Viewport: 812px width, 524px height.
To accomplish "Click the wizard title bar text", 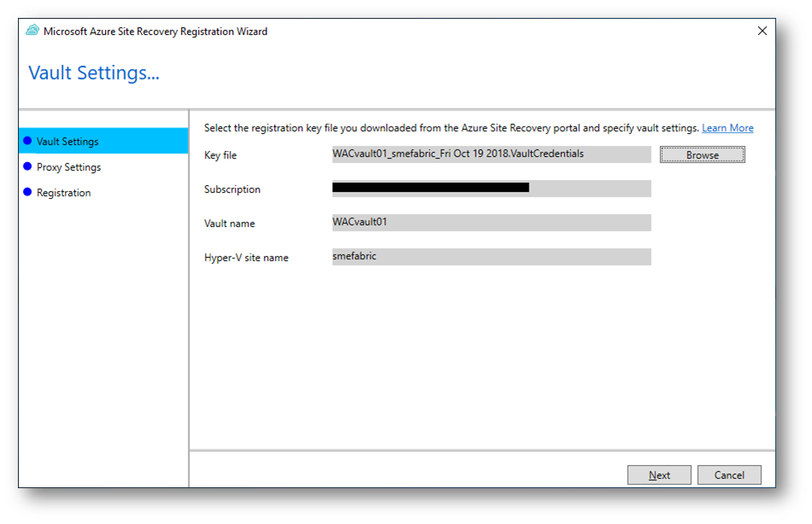I will click(155, 31).
